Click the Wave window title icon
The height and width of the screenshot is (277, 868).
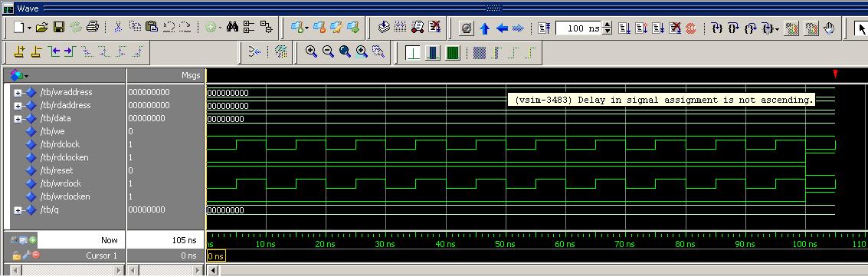[8, 8]
